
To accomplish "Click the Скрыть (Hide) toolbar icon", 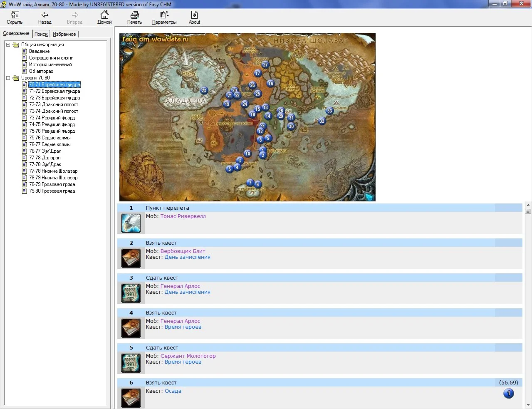I will click(x=15, y=15).
